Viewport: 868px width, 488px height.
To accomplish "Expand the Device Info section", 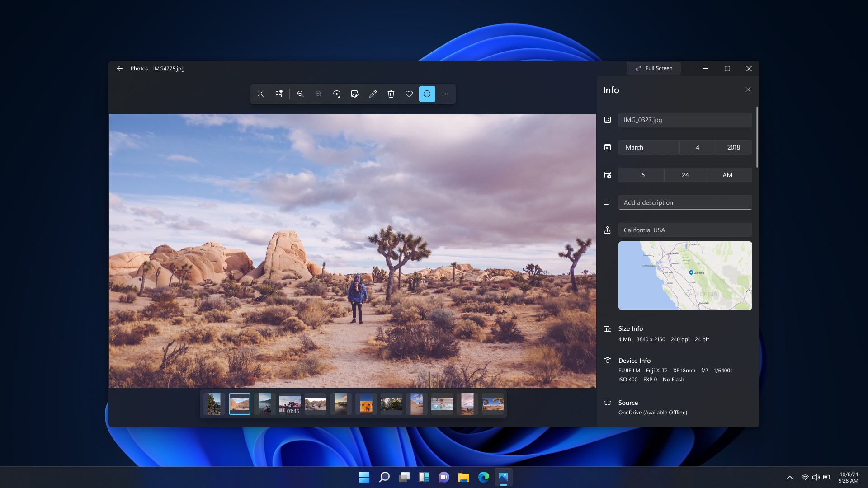I will point(634,360).
